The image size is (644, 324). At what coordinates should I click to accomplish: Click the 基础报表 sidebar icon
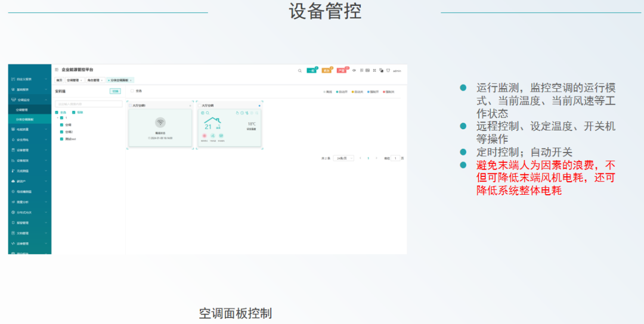click(13, 89)
